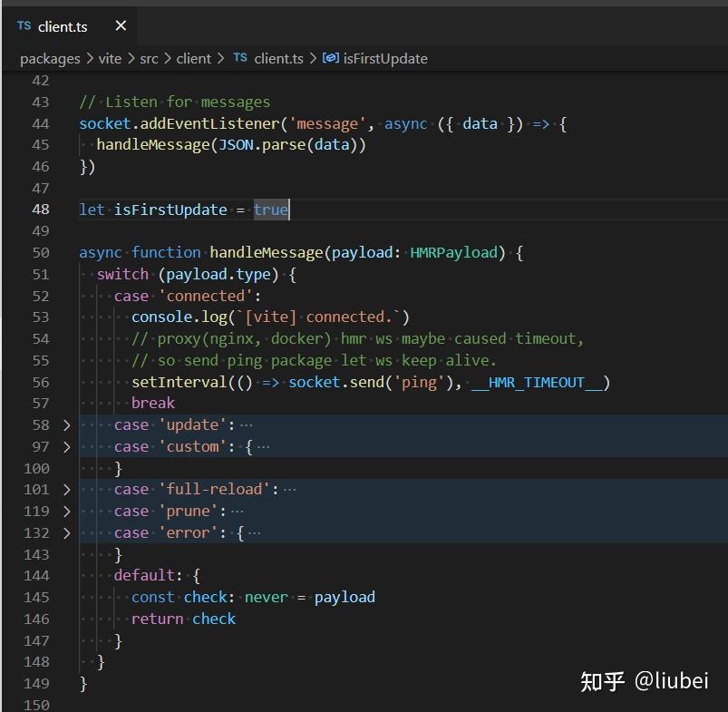Viewport: 728px width, 712px height.
Task: Click the variable symbol icon in breadcrumb
Action: click(331, 58)
